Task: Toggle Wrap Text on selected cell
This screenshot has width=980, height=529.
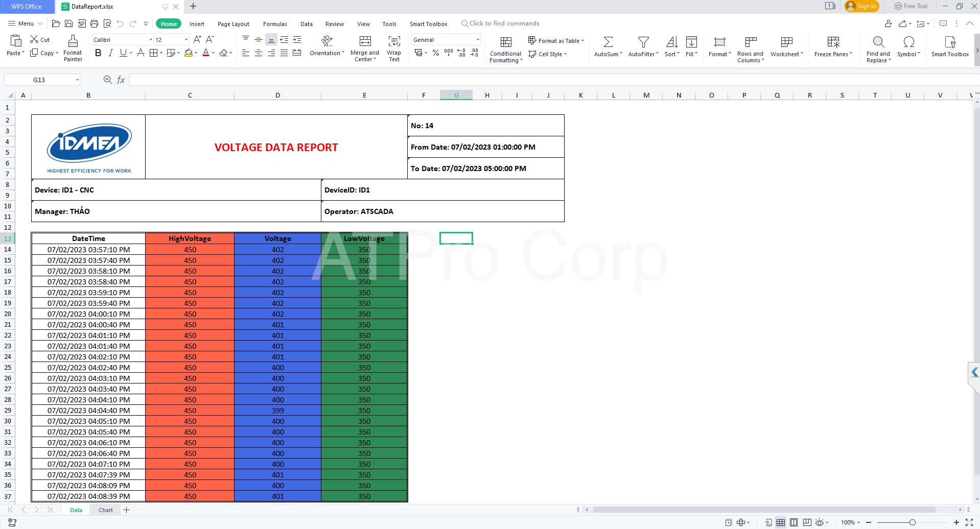Action: [394, 42]
